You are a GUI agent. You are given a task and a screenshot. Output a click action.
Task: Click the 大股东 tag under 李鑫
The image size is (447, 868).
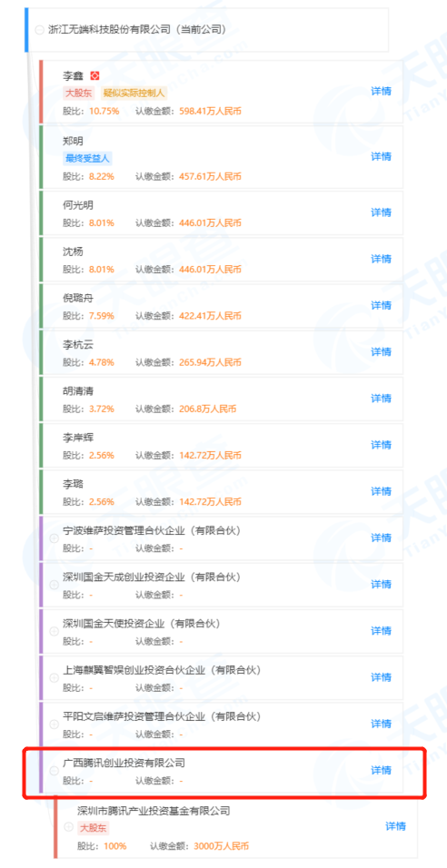click(x=79, y=93)
